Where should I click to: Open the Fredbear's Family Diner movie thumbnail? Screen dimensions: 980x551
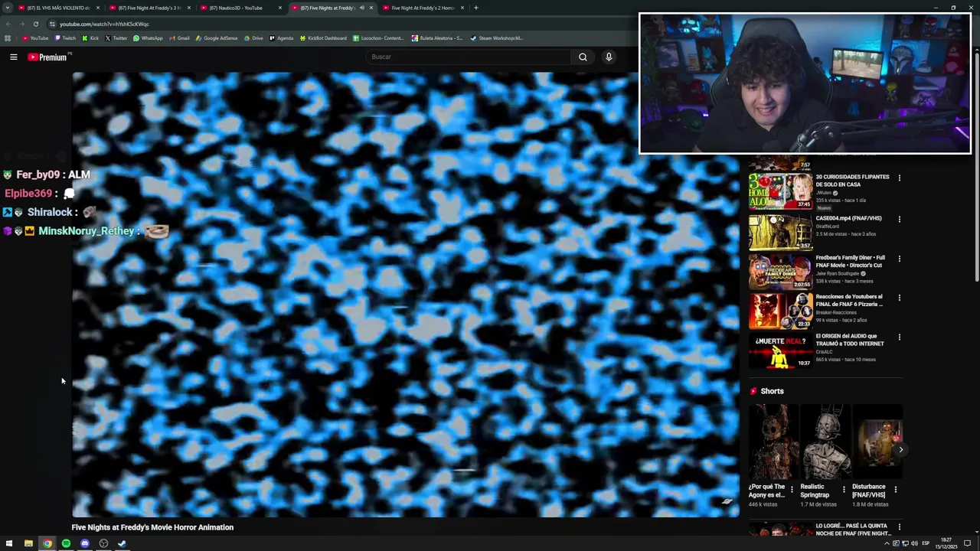pyautogui.click(x=780, y=271)
